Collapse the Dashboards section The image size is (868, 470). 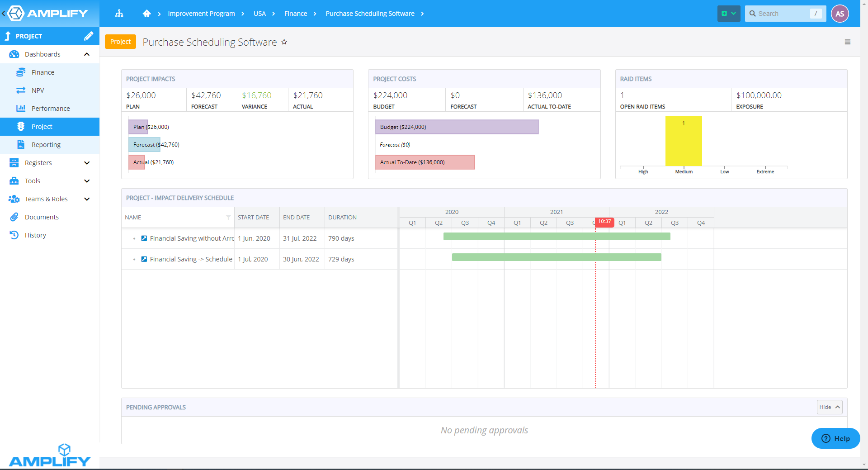(x=87, y=54)
